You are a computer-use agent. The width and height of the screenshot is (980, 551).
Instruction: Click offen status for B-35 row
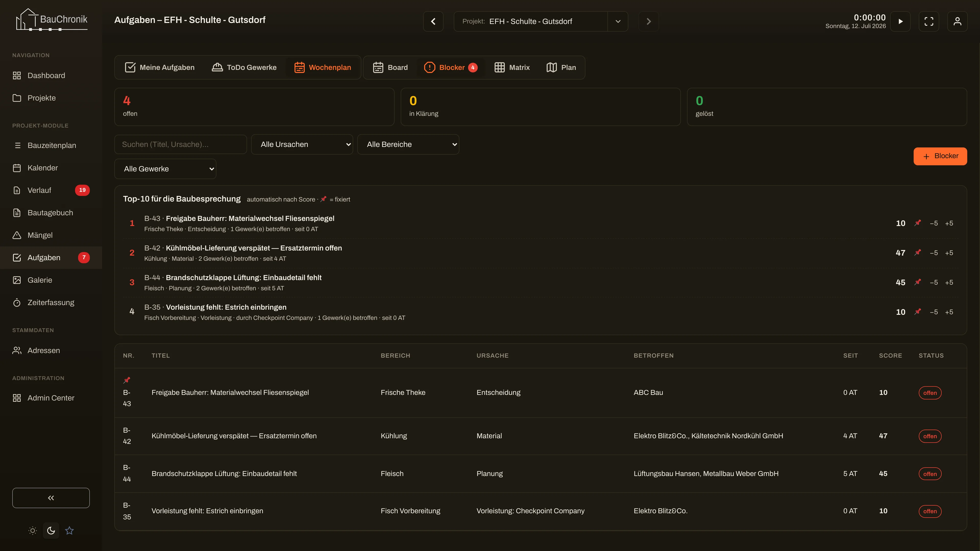pos(930,511)
